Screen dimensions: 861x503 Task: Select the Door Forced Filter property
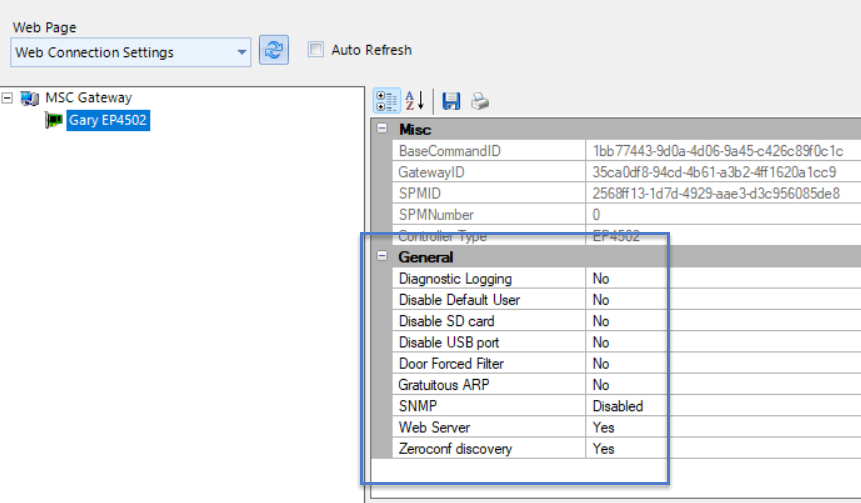[451, 364]
